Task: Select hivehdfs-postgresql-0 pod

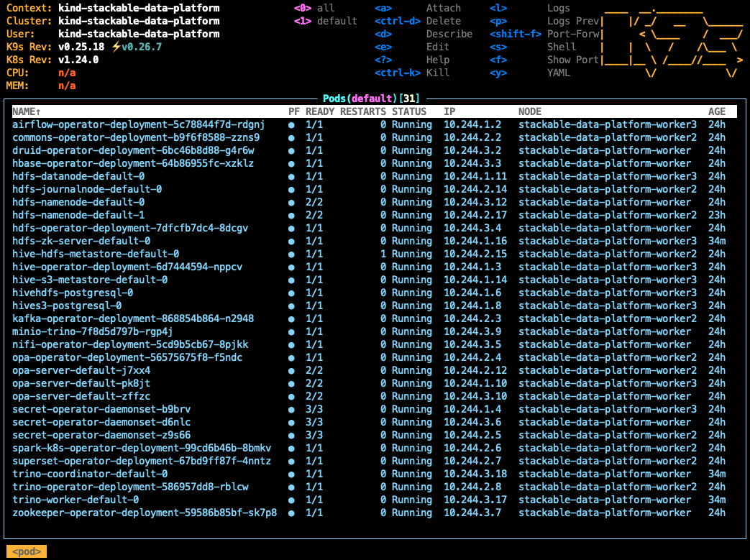Action: [x=374, y=292]
